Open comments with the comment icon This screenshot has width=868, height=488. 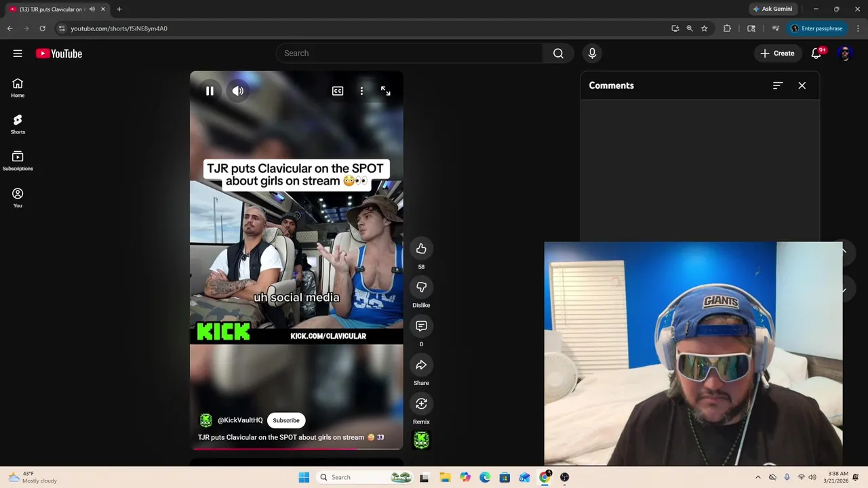point(421,326)
